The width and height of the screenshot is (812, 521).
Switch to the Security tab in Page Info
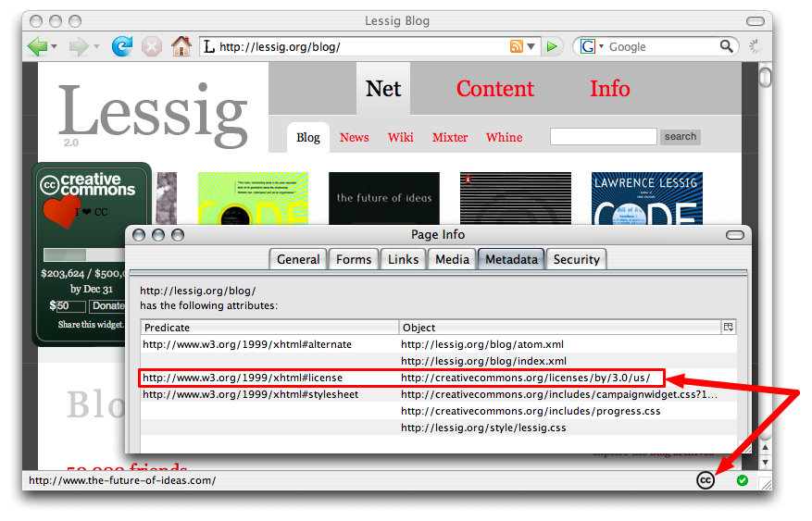[x=577, y=259]
